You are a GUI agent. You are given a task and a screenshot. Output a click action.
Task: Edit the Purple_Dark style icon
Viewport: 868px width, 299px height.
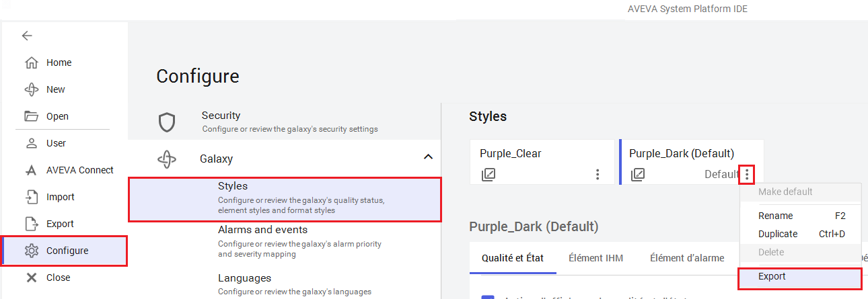638,175
